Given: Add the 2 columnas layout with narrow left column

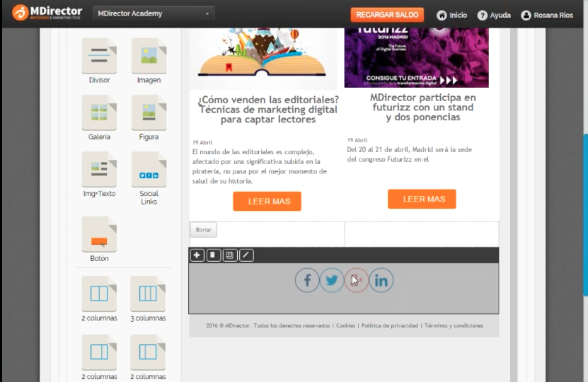Looking at the screenshot, I should [x=148, y=352].
